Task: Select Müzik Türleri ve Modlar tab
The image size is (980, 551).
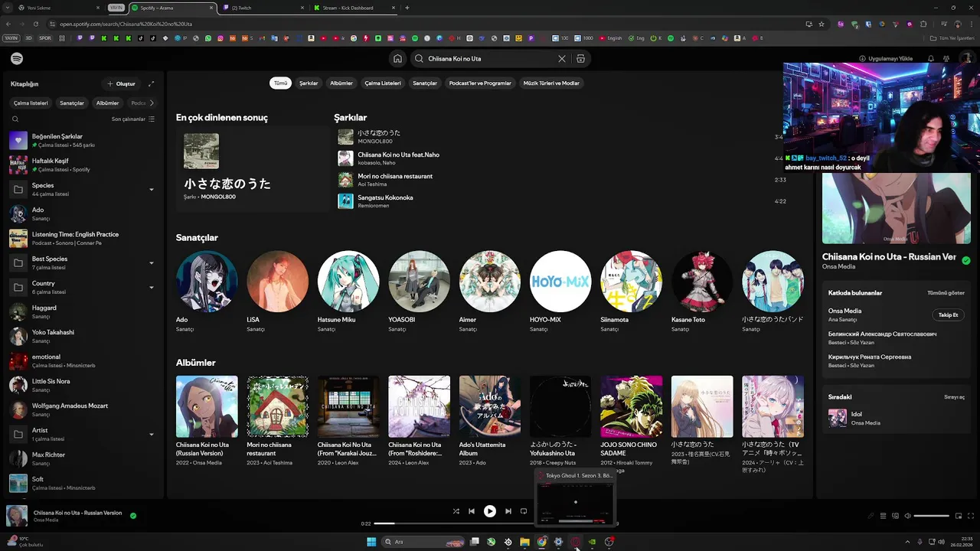Action: click(x=551, y=83)
